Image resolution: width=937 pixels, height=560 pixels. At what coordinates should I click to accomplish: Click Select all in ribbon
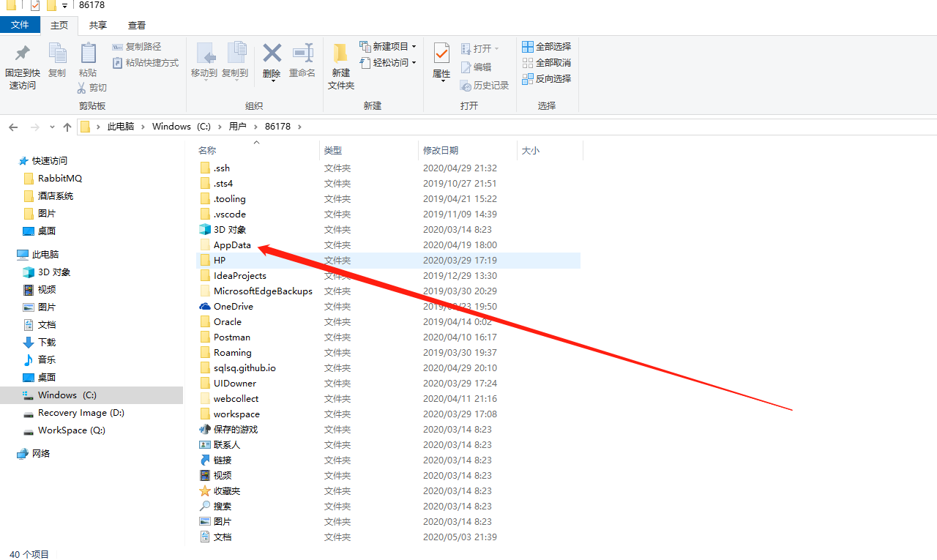[546, 47]
